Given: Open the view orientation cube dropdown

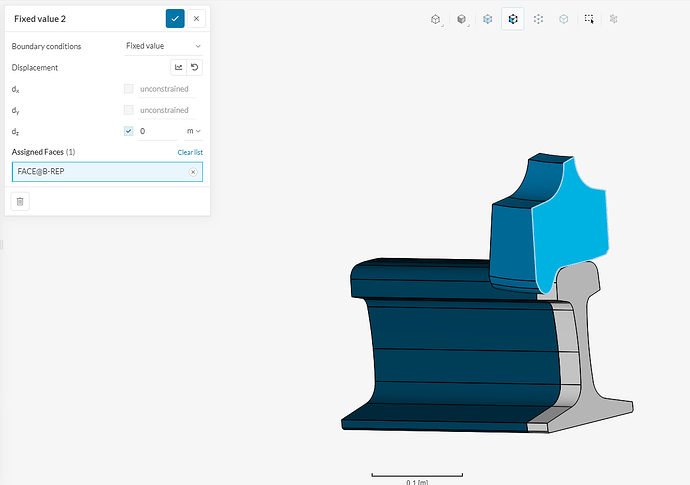Looking at the screenshot, I should pos(436,18).
